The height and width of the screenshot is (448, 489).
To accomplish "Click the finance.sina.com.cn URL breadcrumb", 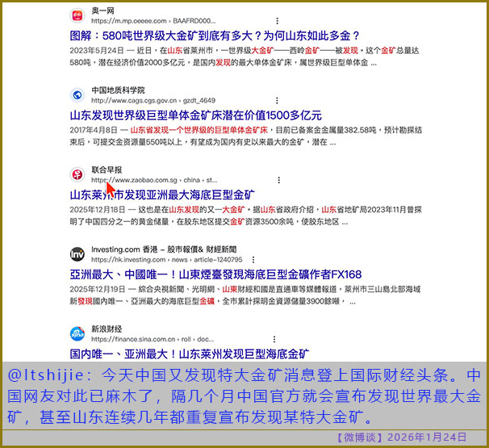I will point(153,339).
